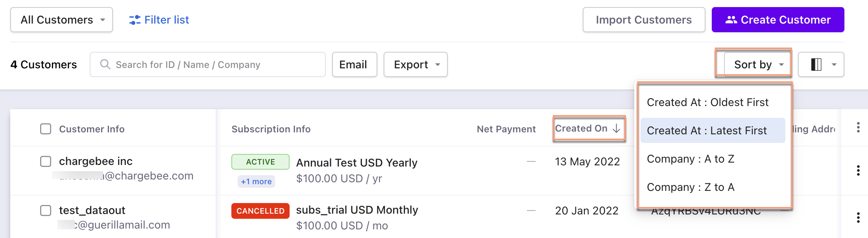Screen dimensions: 868x238
Task: Open table header three-dot options menu
Action: pyautogui.click(x=858, y=127)
